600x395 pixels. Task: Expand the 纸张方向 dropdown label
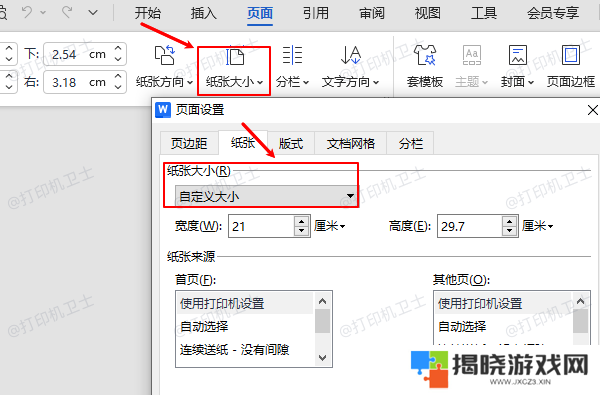pyautogui.click(x=165, y=82)
